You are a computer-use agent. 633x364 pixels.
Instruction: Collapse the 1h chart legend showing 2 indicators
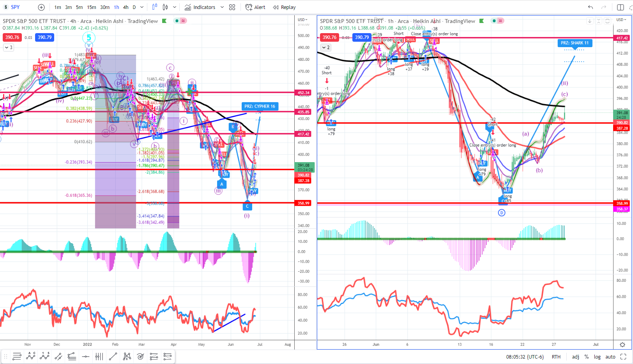pos(326,48)
